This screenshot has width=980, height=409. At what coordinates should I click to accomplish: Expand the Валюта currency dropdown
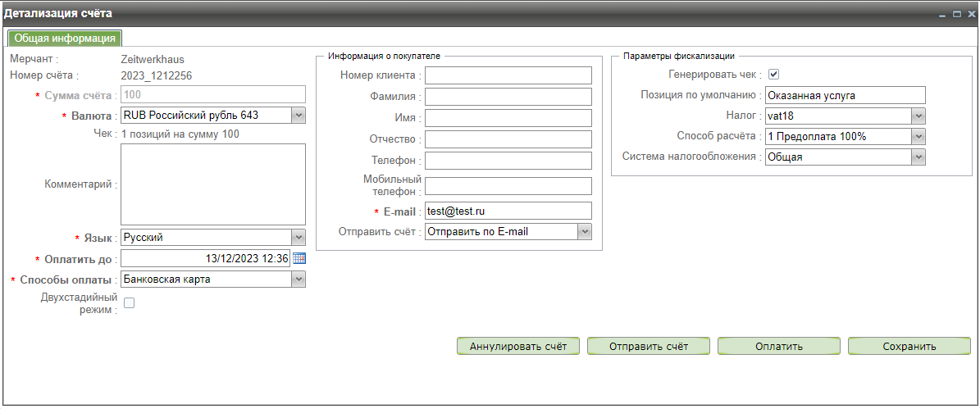[x=299, y=116]
